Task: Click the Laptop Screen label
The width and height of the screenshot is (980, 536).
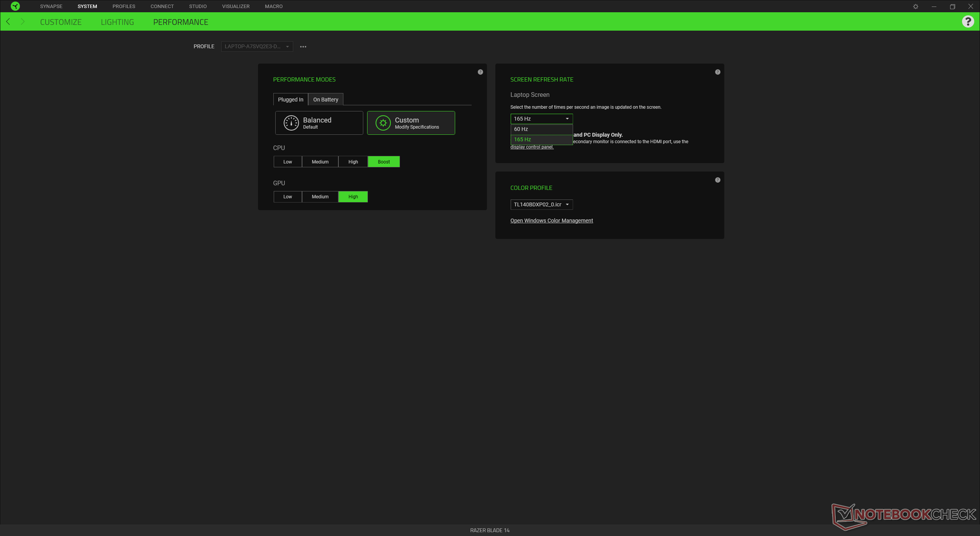Action: coord(530,95)
